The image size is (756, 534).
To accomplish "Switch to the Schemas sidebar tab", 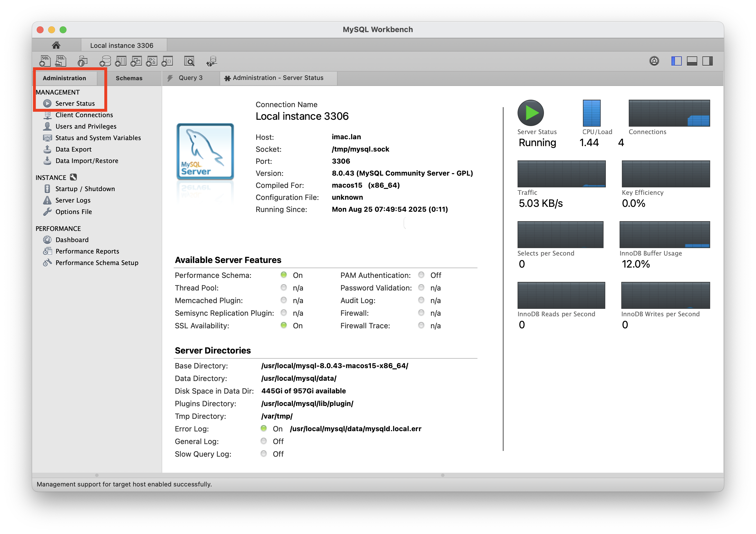I will 129,78.
